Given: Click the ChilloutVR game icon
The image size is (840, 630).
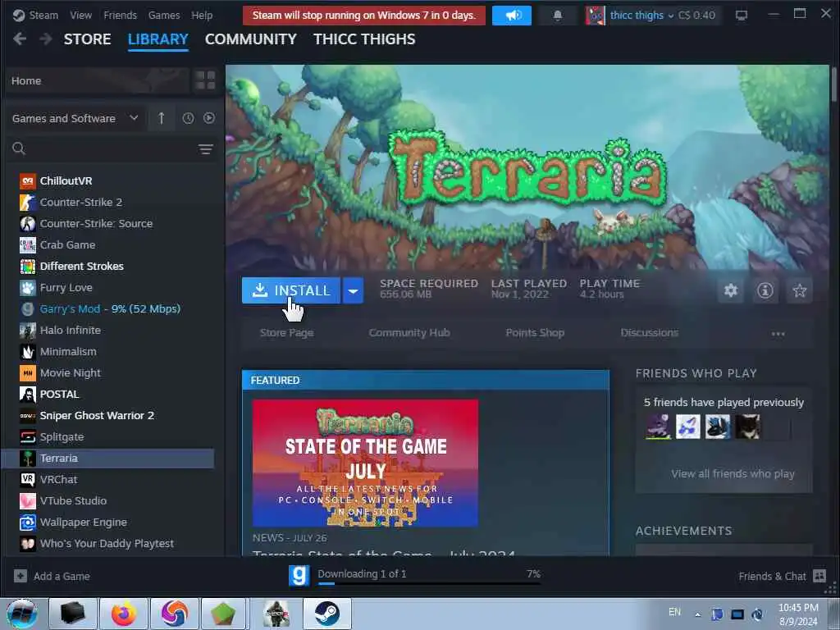Looking at the screenshot, I should tap(27, 180).
